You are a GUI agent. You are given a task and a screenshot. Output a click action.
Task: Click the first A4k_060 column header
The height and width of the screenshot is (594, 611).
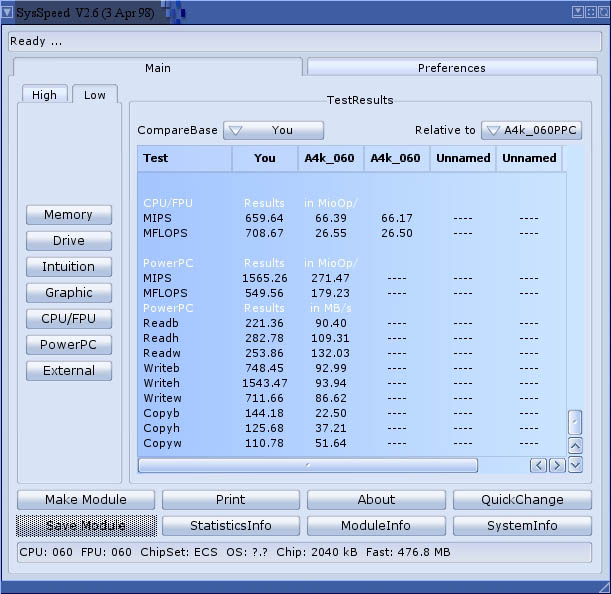331,158
